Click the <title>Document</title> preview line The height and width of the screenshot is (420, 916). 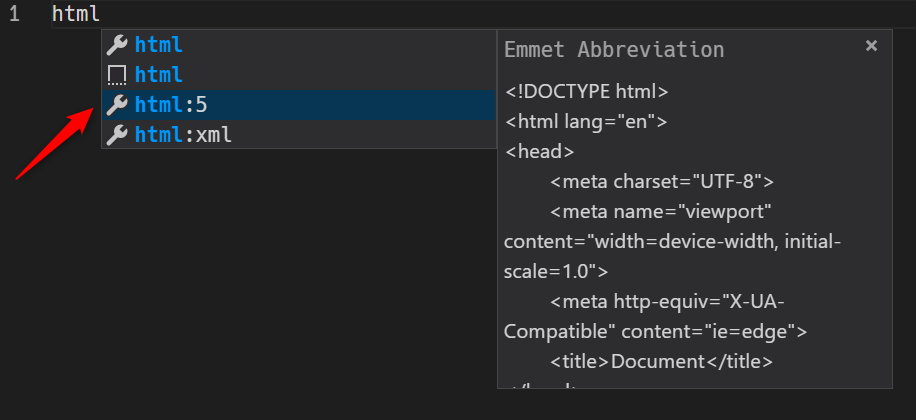pos(661,362)
